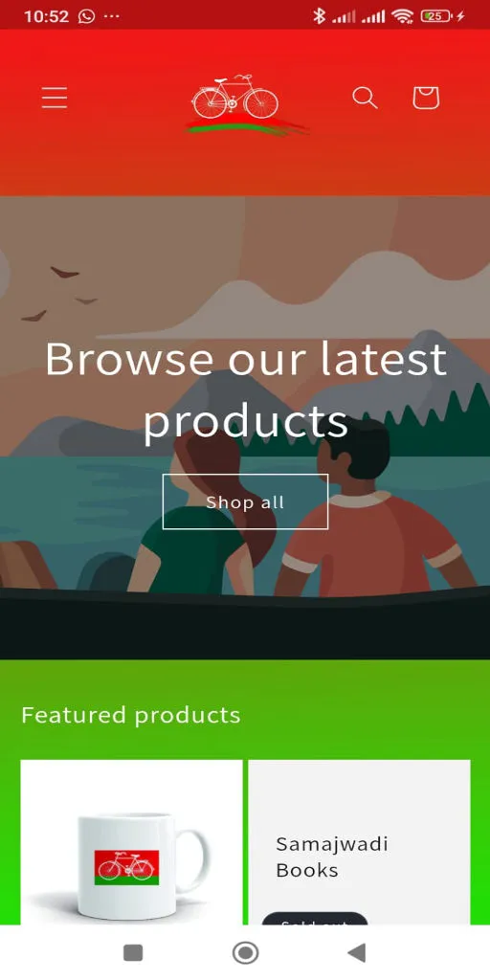This screenshot has width=490, height=980.
Task: Open the bicycle flag mug product
Action: pos(131,842)
